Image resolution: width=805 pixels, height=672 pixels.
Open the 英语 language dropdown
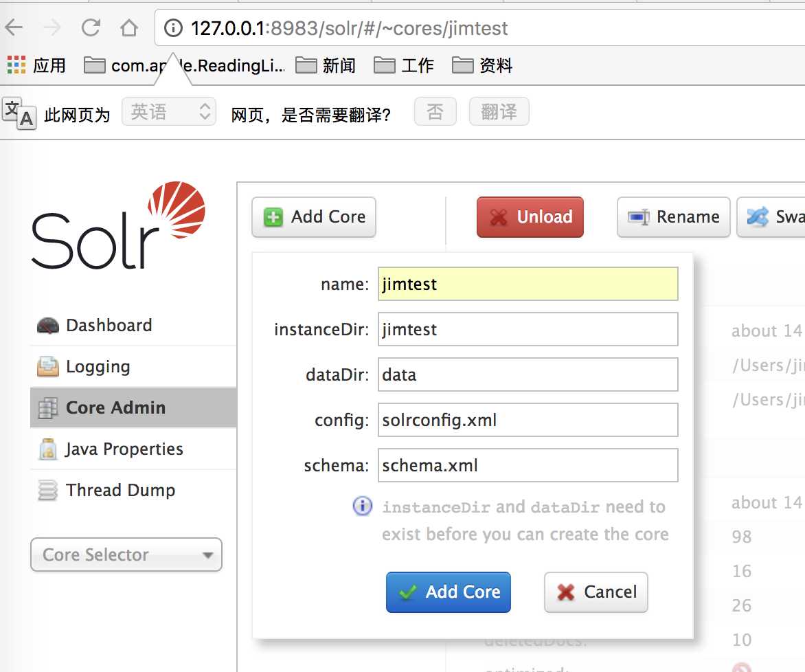point(169,111)
